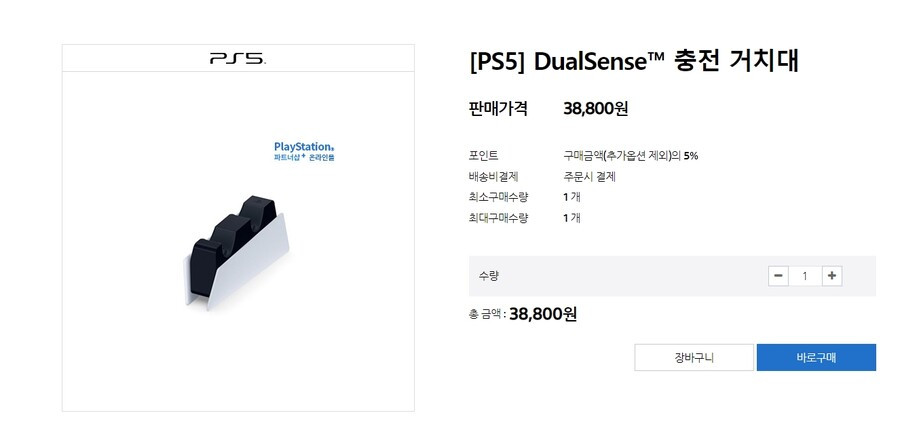Click the minus quantity button
The image size is (900, 430).
tap(778, 276)
